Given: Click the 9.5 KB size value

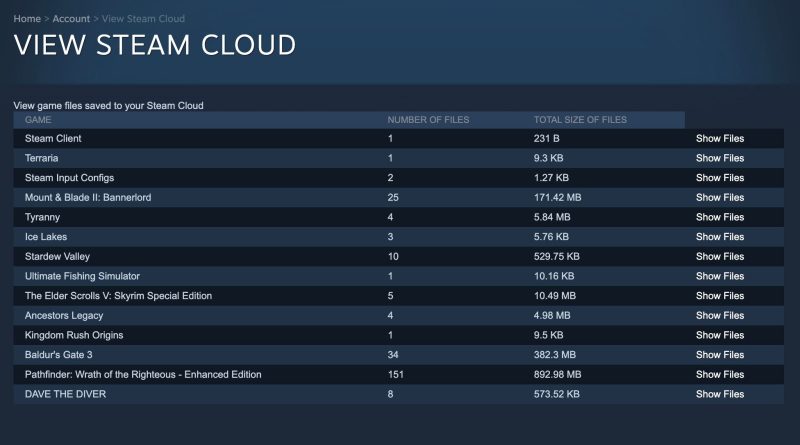Looking at the screenshot, I should coord(548,335).
